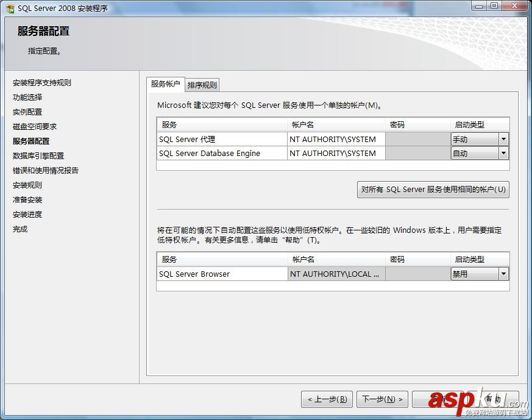Click password cell for SQL Server Database Engine

click(418, 154)
